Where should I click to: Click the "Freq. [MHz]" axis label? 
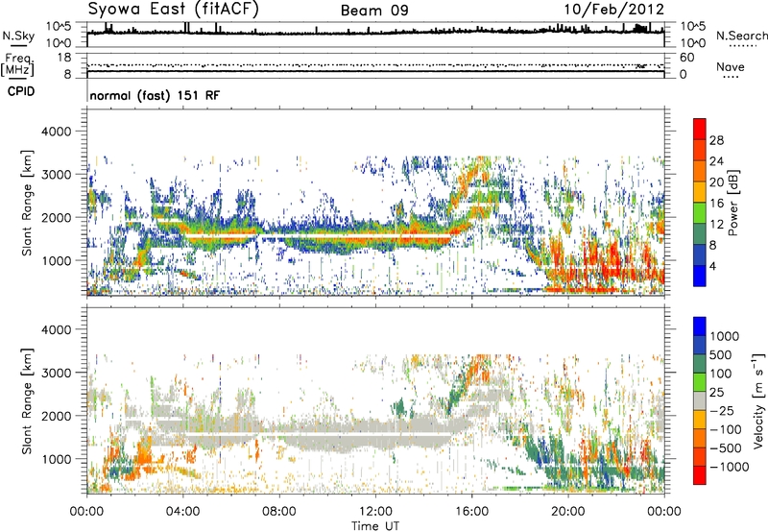pos(18,64)
